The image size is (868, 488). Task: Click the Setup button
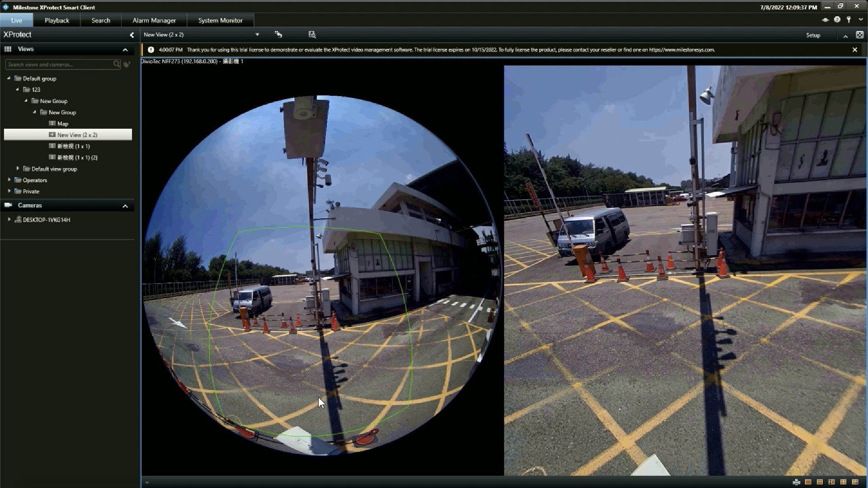pyautogui.click(x=813, y=35)
